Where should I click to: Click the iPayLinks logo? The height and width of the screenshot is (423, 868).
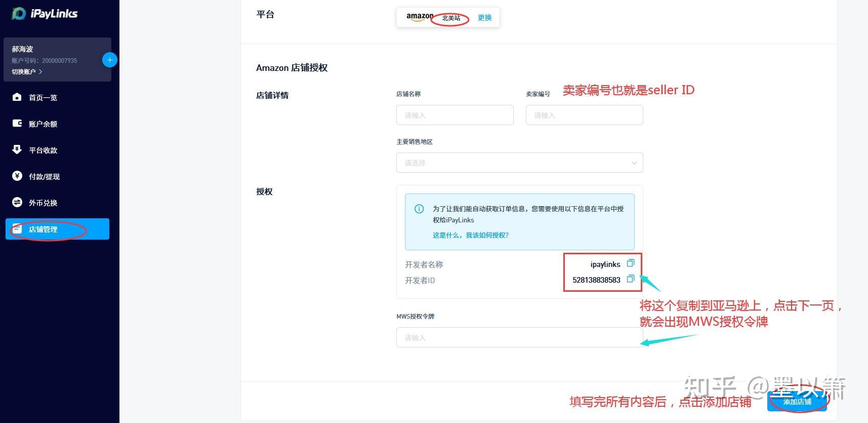click(x=45, y=14)
